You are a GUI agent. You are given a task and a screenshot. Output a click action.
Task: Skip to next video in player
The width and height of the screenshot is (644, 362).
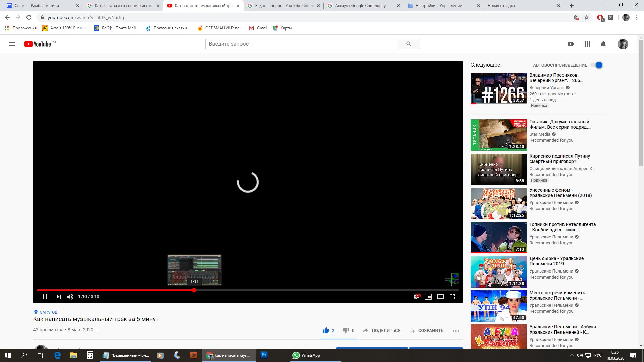pos(59,297)
